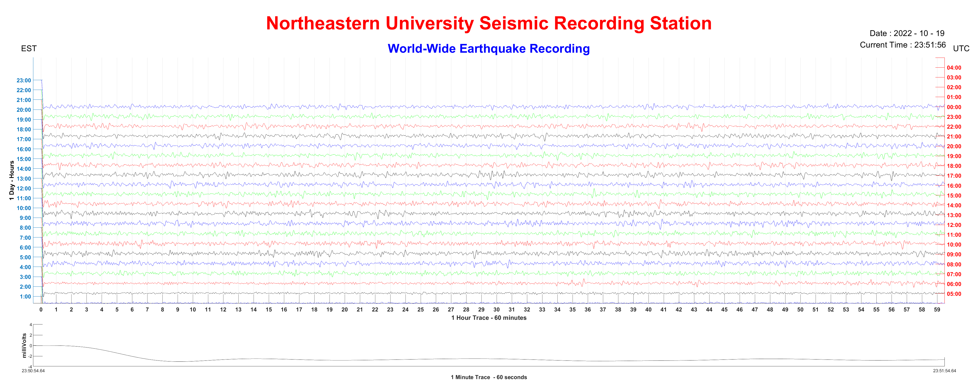Click the World-Wide Earthquake Recording subtitle

pyautogui.click(x=489, y=49)
